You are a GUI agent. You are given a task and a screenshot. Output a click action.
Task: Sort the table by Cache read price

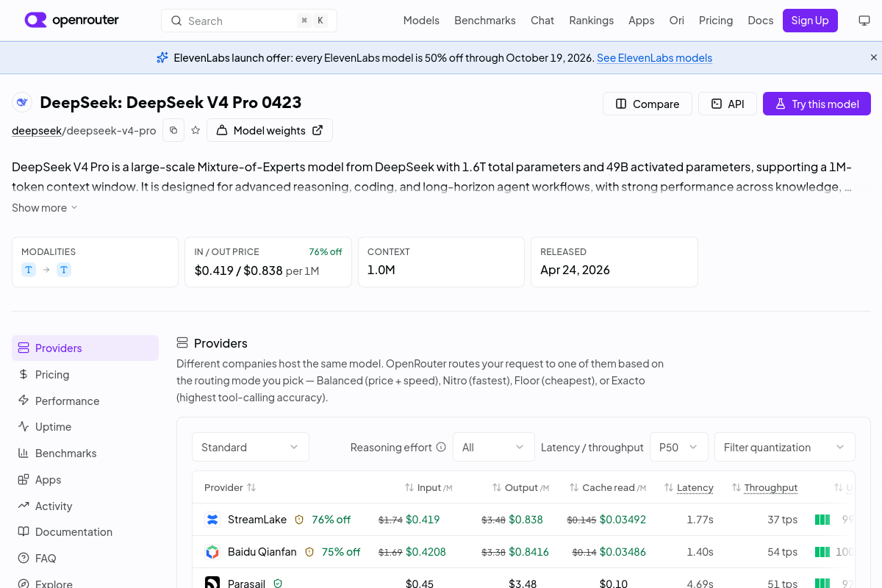point(608,487)
